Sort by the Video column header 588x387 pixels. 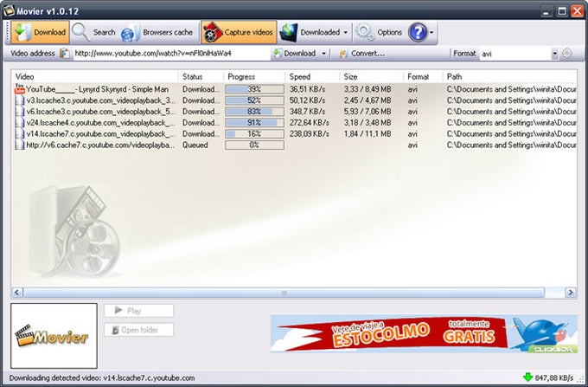coord(95,76)
